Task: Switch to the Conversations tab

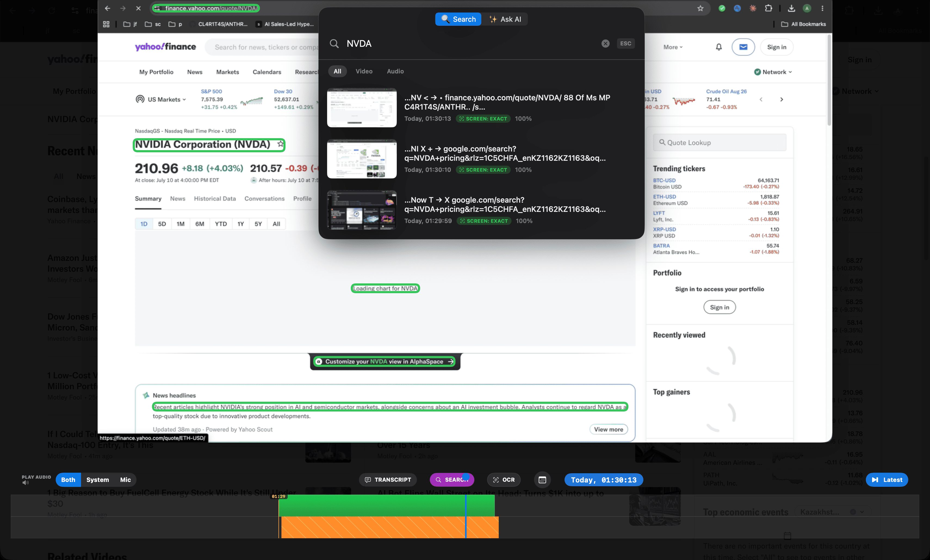Action: click(x=265, y=199)
